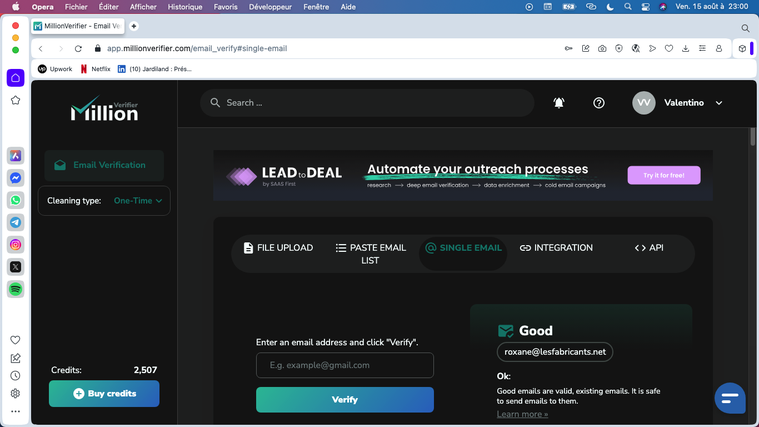The image size is (759, 427).
Task: Switch to the FILE UPLOAD tab
Action: pos(278,248)
